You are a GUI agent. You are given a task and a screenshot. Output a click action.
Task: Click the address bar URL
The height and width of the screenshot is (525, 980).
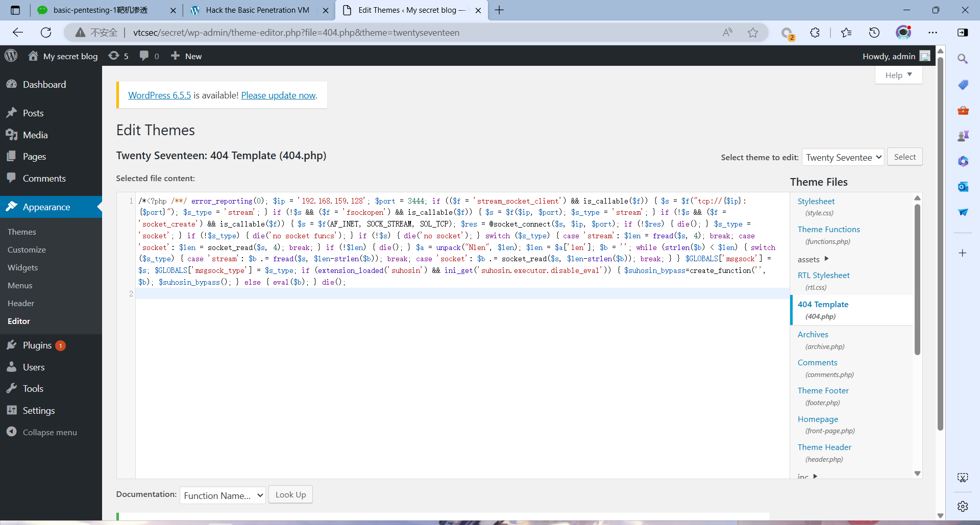(296, 33)
